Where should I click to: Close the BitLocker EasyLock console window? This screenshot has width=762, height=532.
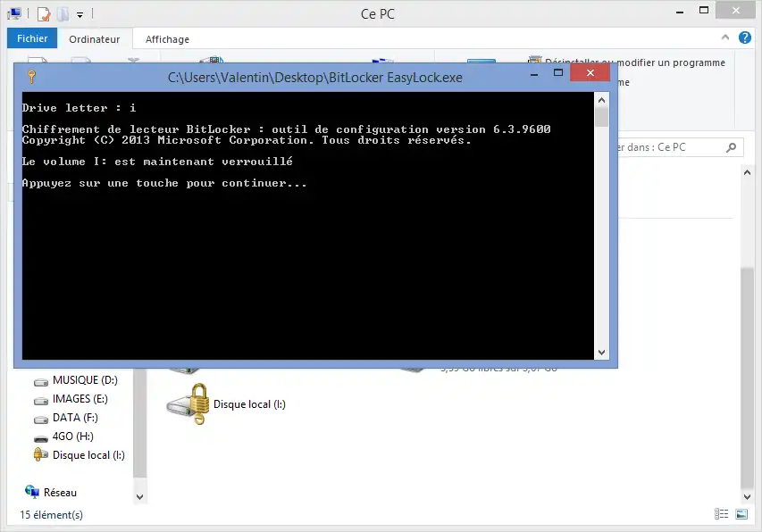point(590,73)
